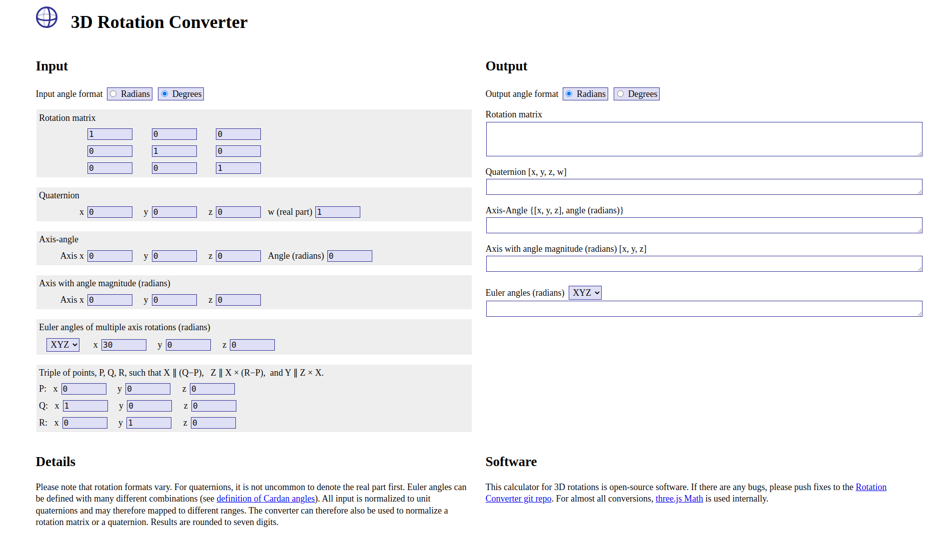Click Axis with angle magnitude x field

pyautogui.click(x=110, y=300)
